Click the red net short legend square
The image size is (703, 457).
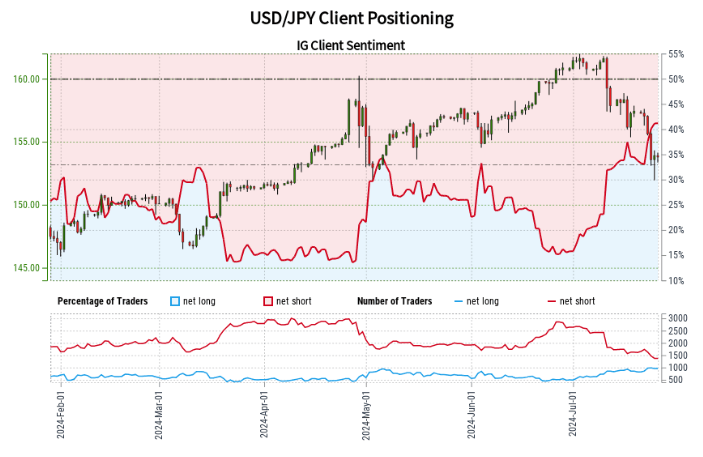click(268, 301)
